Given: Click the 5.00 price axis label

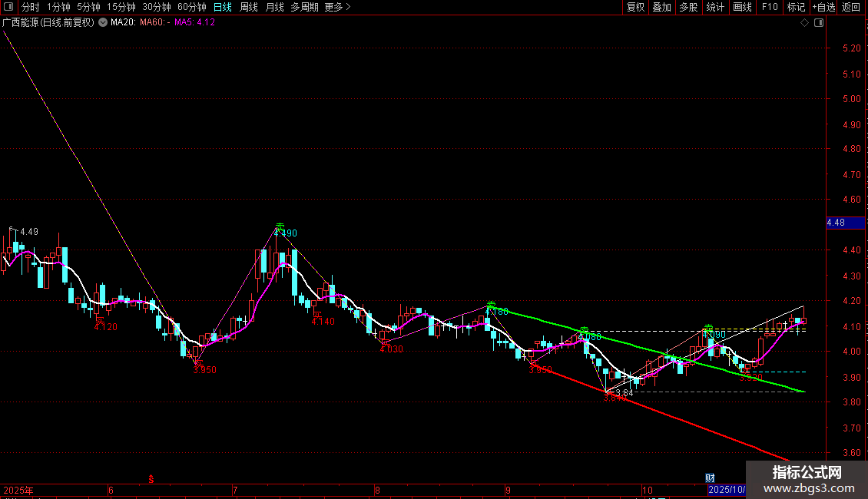Looking at the screenshot, I should point(851,99).
